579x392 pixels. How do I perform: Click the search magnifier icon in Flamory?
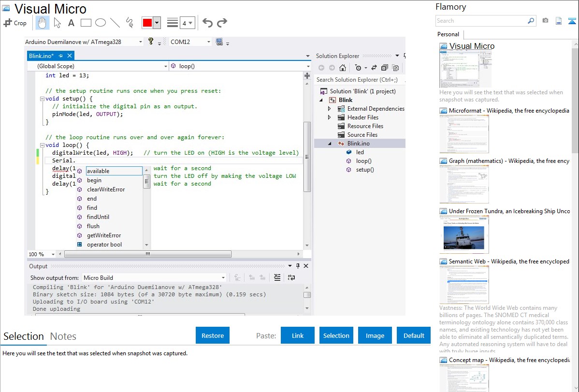(531, 21)
